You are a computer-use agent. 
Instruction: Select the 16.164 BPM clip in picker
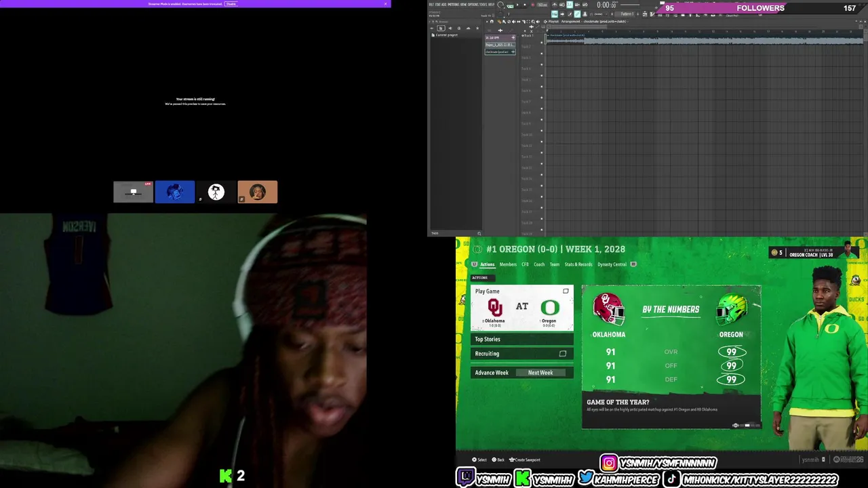point(500,37)
